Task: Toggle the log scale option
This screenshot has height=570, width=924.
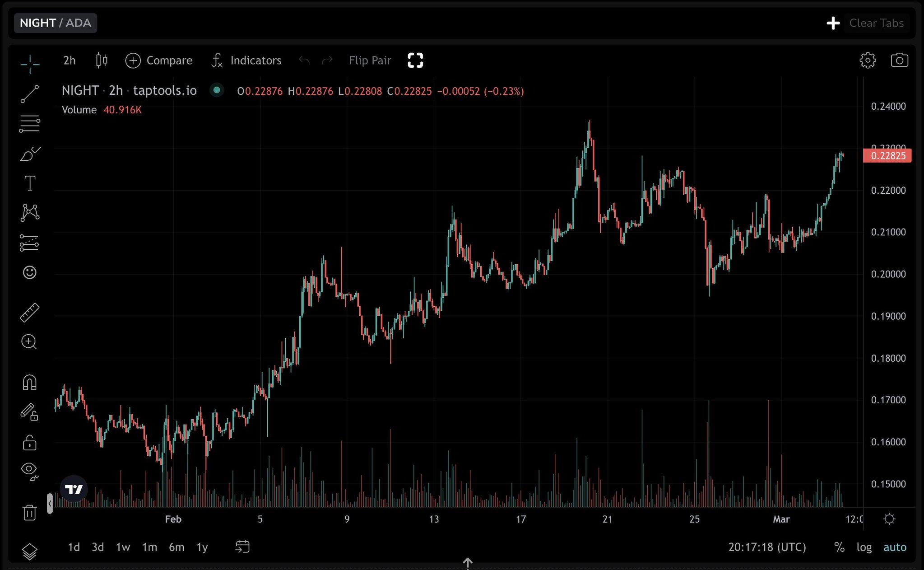Action: [864, 547]
